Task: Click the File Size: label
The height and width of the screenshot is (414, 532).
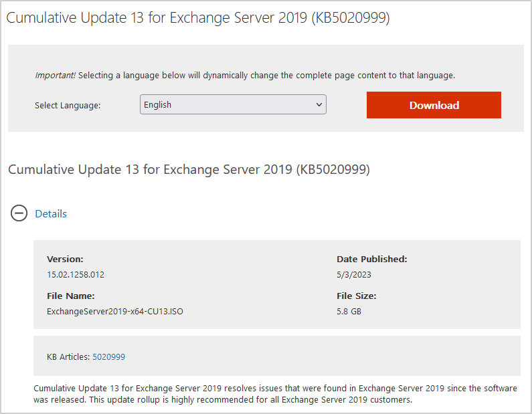Action: 356,296
